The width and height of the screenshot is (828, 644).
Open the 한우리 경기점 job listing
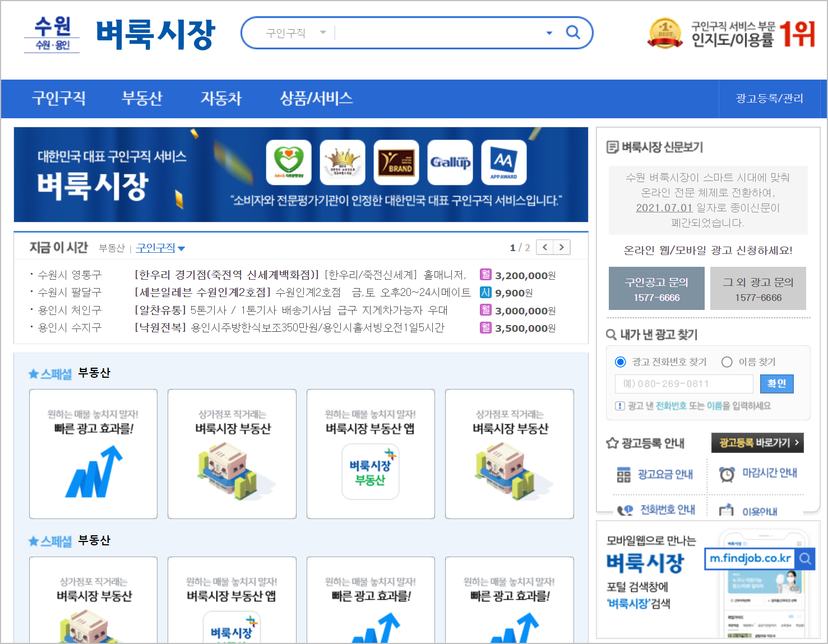pos(300,275)
